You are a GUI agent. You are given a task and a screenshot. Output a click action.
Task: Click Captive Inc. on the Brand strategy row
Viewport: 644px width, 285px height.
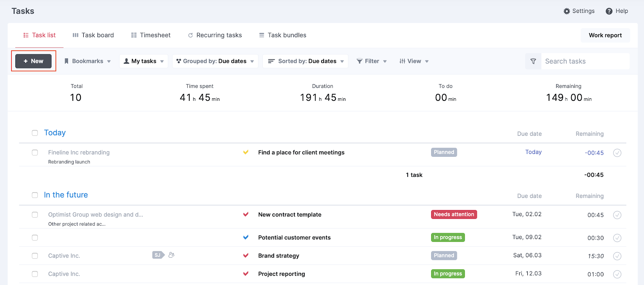point(64,256)
